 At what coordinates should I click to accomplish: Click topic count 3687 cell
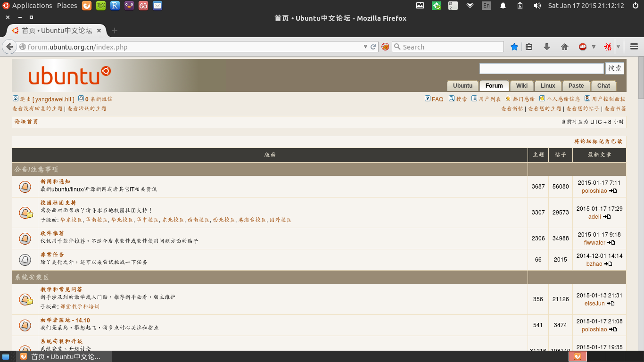click(x=538, y=187)
